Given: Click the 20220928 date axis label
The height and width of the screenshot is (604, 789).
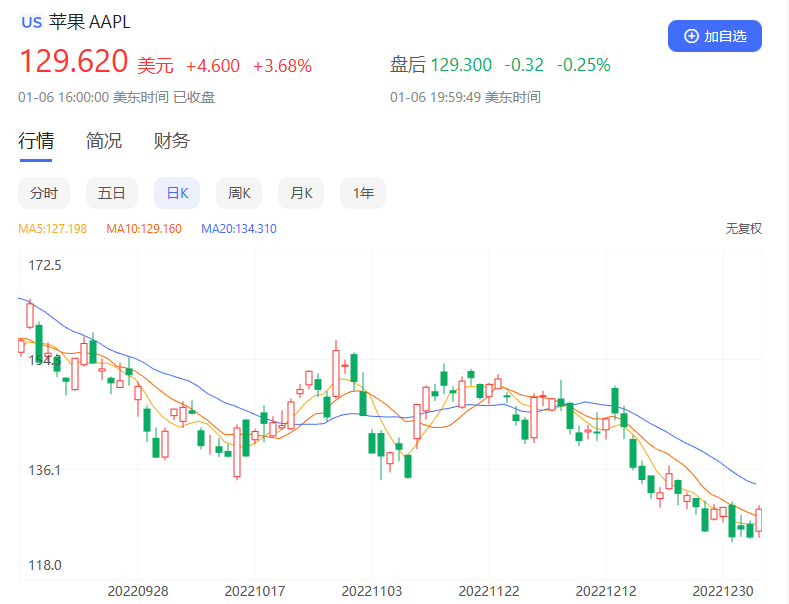Looking at the screenshot, I should click(138, 591).
